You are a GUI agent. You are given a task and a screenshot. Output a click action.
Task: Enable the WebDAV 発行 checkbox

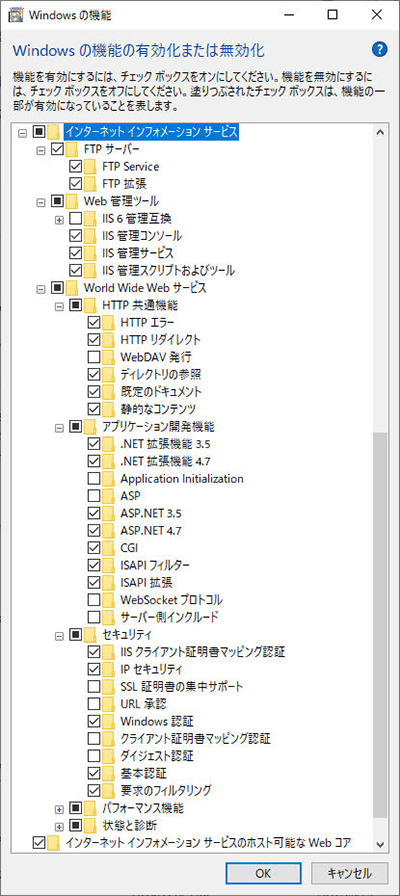[x=94, y=357]
